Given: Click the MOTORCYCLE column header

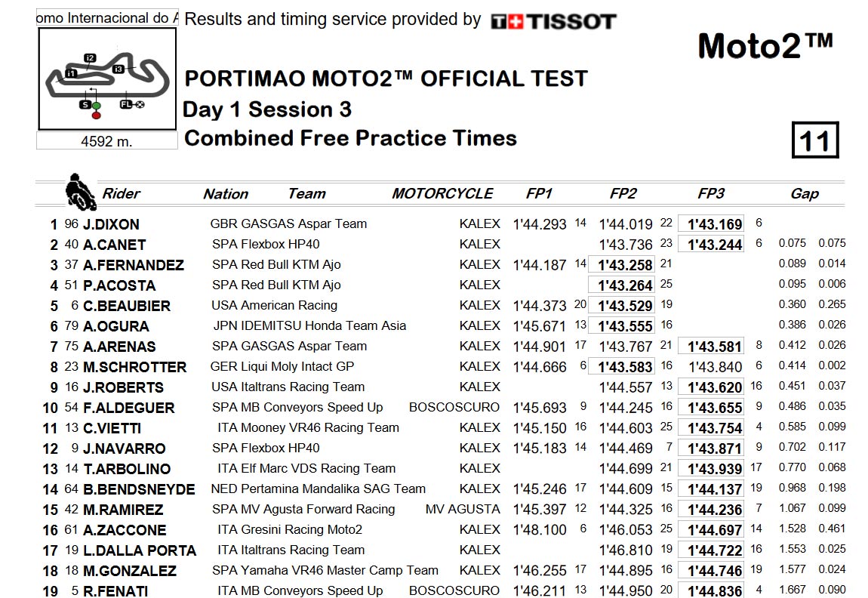Looking at the screenshot, I should (442, 193).
